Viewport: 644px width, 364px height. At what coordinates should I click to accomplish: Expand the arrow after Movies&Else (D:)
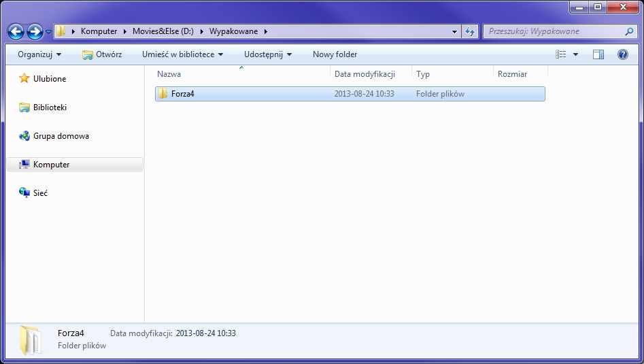coord(202,31)
